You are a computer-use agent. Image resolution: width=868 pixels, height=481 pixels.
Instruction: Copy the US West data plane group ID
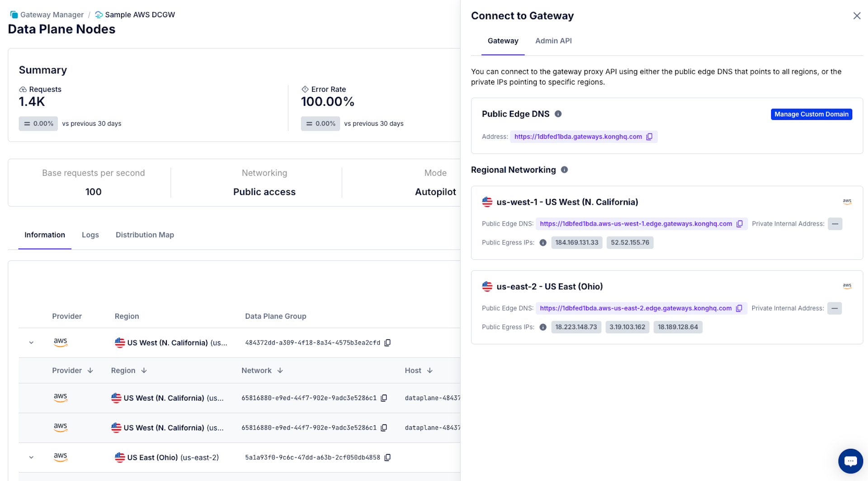coord(387,343)
